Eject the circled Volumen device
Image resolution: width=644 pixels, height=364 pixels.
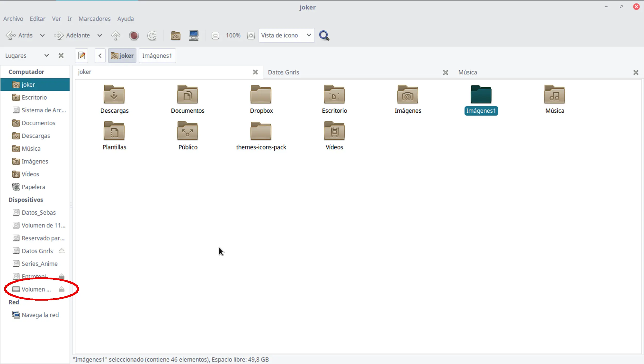tap(61, 289)
